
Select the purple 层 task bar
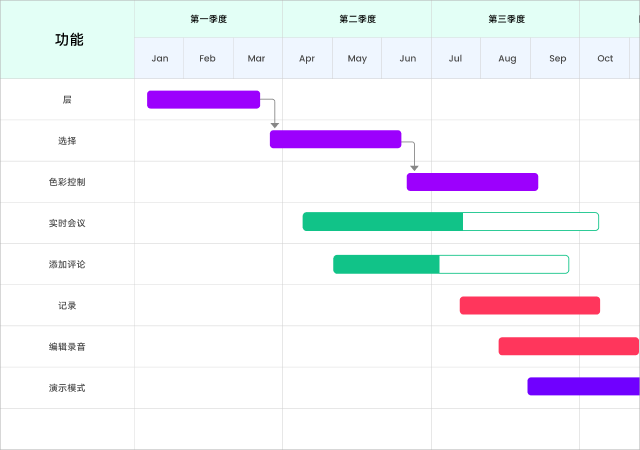pyautogui.click(x=203, y=100)
